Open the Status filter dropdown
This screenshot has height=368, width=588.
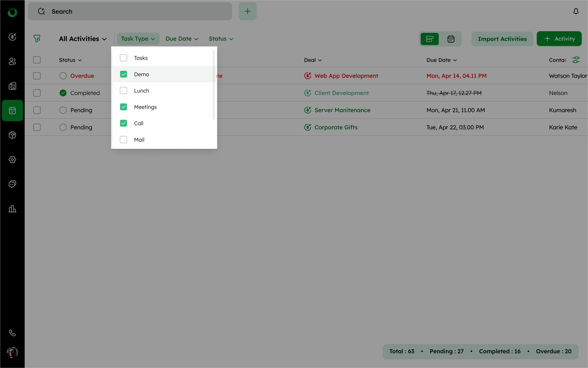[221, 39]
